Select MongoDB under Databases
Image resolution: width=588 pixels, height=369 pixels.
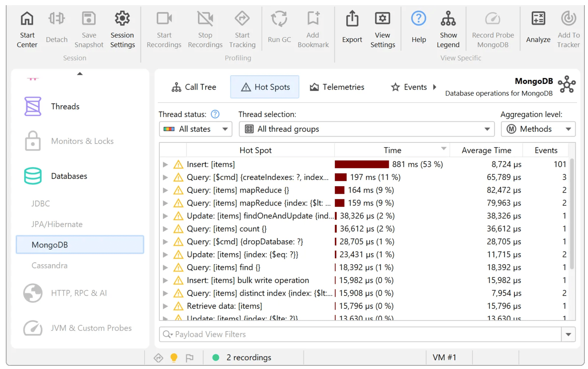click(x=80, y=245)
